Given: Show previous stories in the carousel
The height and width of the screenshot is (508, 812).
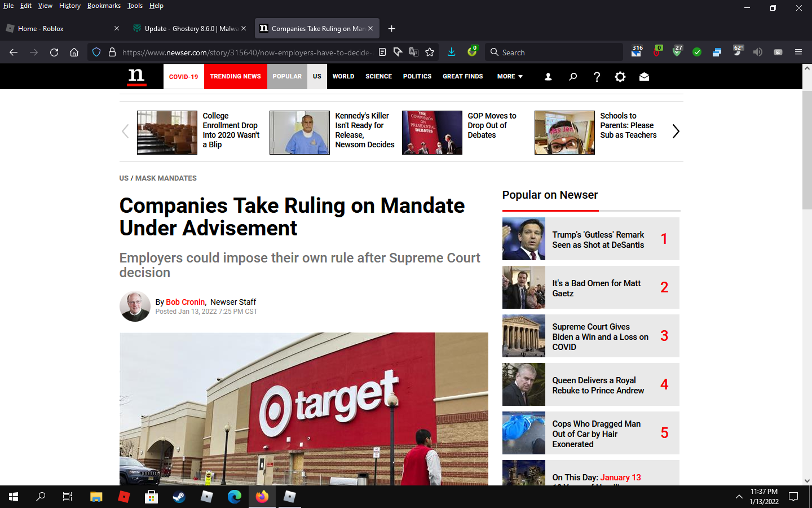Looking at the screenshot, I should point(125,132).
